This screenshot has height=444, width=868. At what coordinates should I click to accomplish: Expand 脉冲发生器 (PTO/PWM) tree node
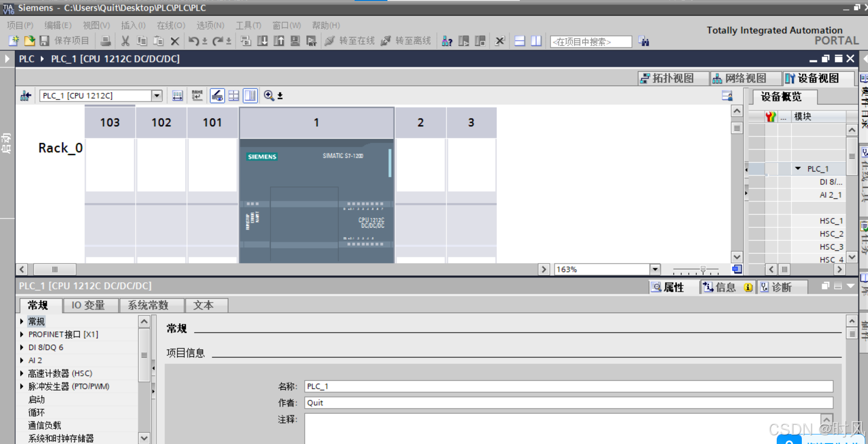22,387
